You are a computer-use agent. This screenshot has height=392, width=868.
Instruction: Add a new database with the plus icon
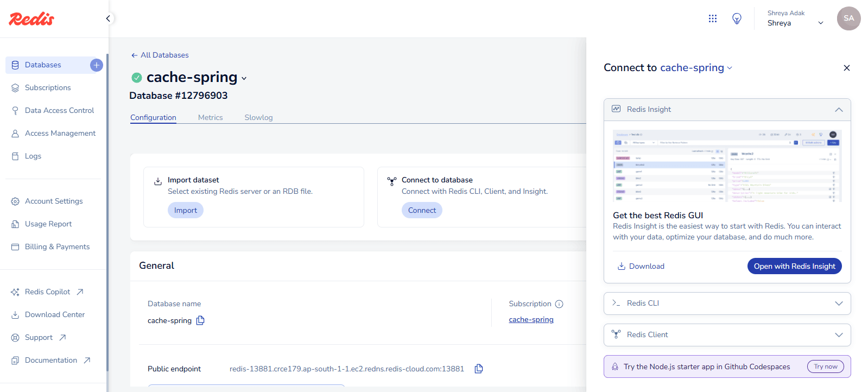[x=97, y=65]
